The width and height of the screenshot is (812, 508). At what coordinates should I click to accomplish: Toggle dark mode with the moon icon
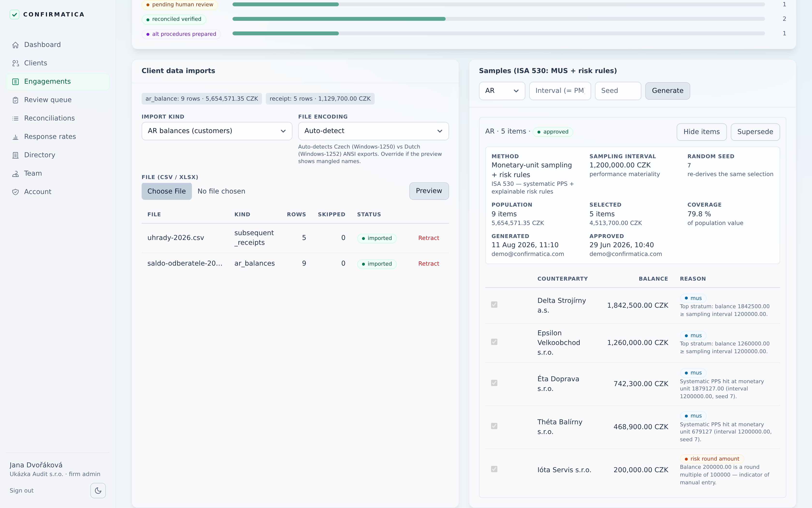coord(98,491)
